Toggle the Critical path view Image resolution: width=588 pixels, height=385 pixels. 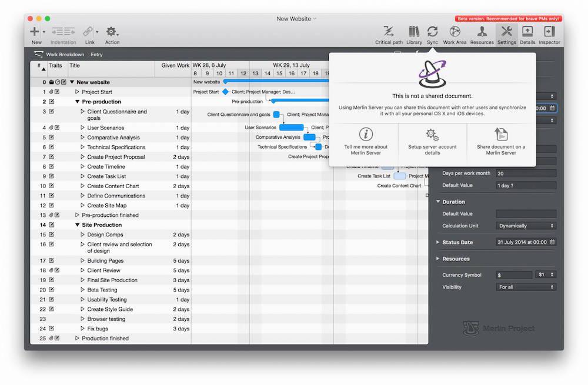tap(389, 32)
